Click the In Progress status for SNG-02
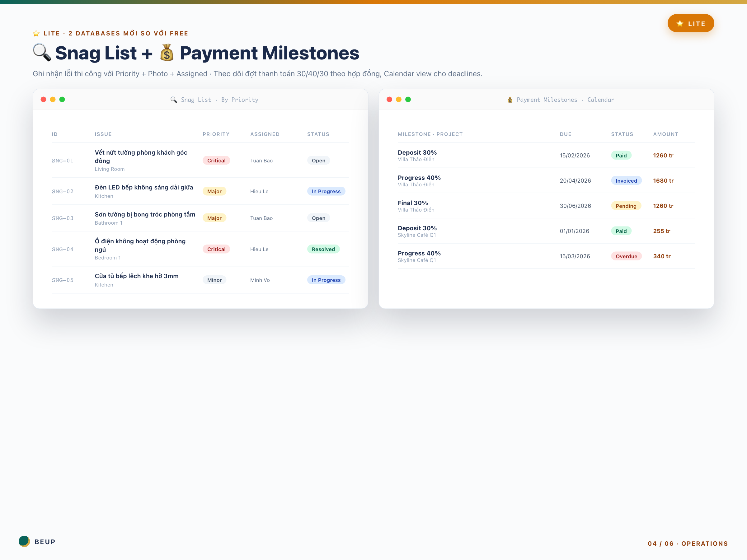This screenshot has width=747, height=560. pyautogui.click(x=326, y=191)
